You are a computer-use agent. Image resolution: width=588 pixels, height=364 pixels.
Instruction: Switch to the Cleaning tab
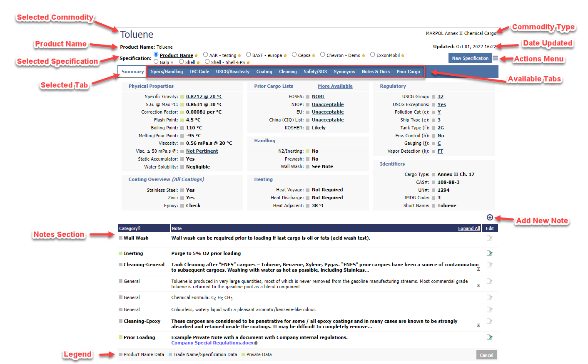(287, 72)
